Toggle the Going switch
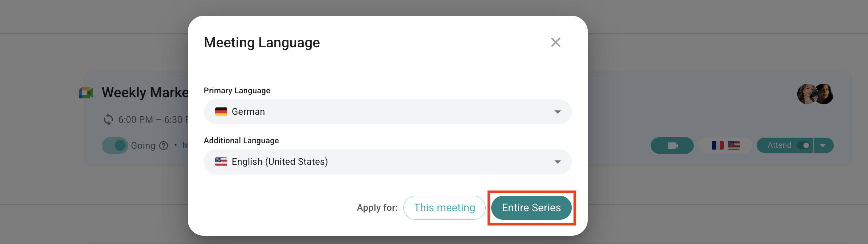 tap(115, 145)
